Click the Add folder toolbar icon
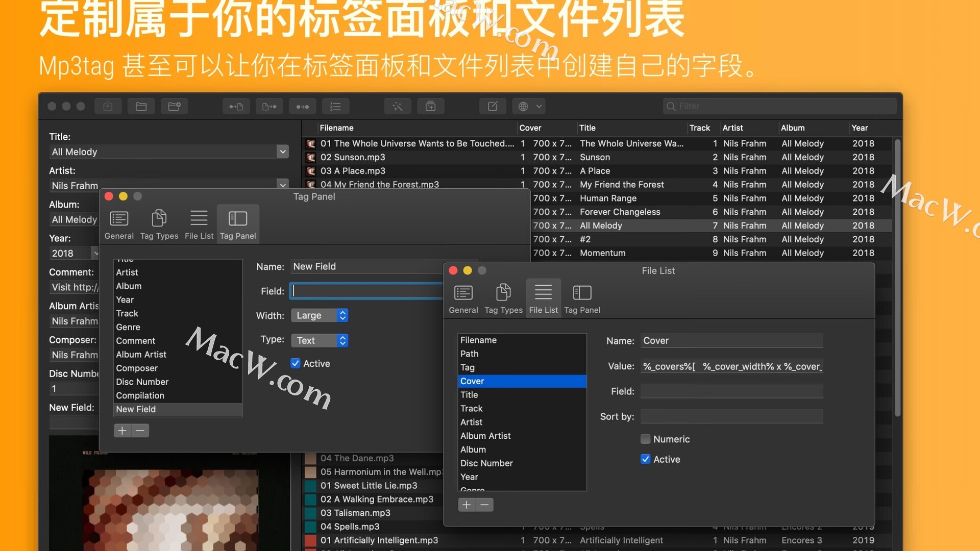This screenshot has width=980, height=551. (175, 106)
